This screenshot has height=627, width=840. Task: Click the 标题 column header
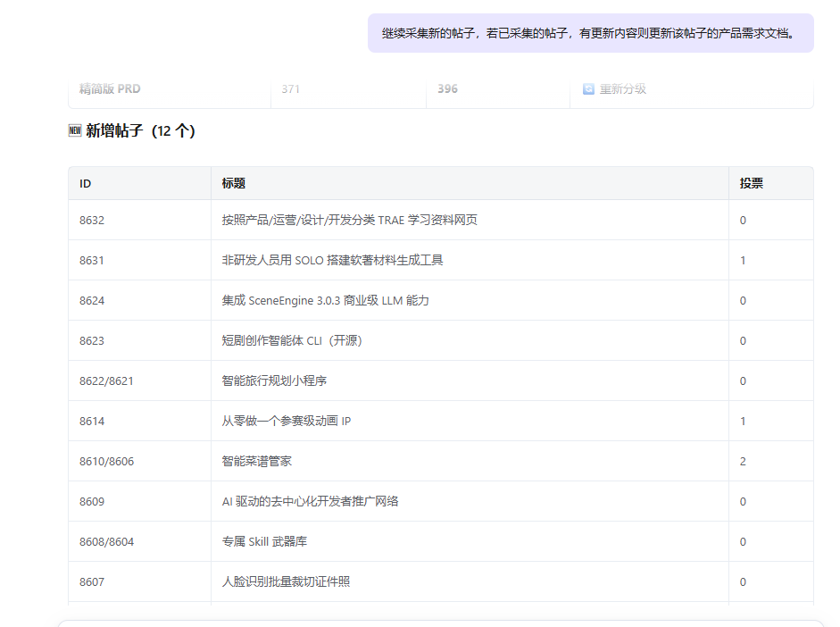(x=234, y=184)
